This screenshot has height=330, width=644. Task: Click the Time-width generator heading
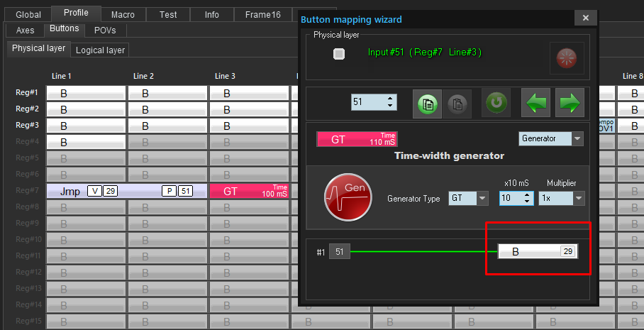click(x=449, y=155)
